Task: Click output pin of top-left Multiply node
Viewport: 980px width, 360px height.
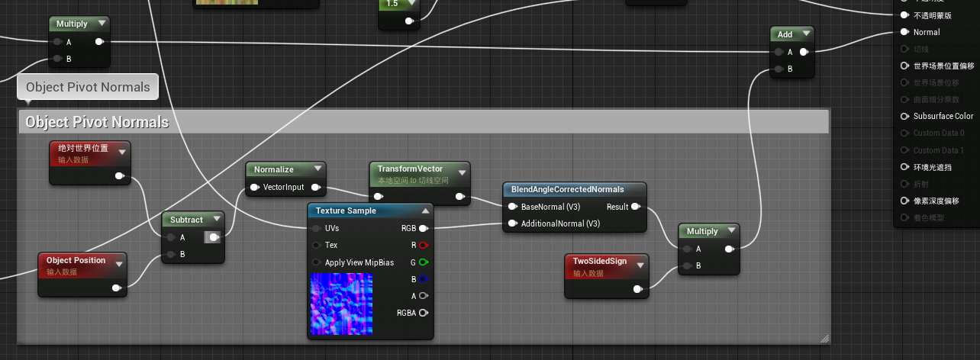Action: click(99, 41)
